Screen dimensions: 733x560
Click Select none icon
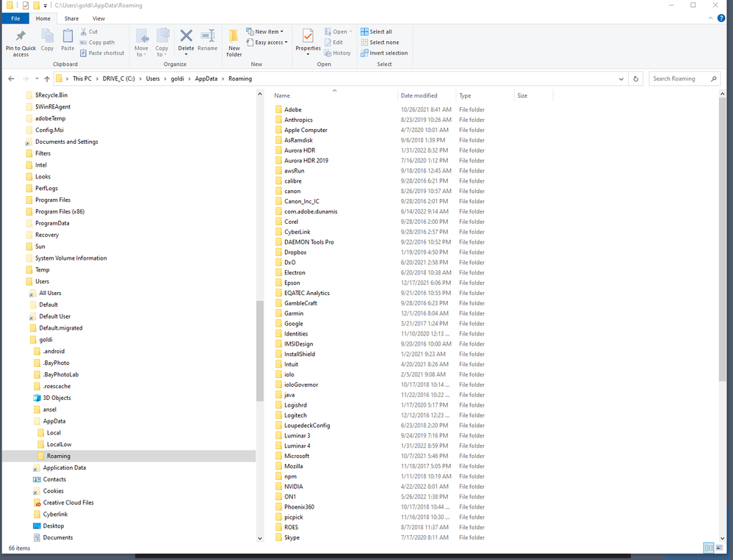click(x=364, y=42)
